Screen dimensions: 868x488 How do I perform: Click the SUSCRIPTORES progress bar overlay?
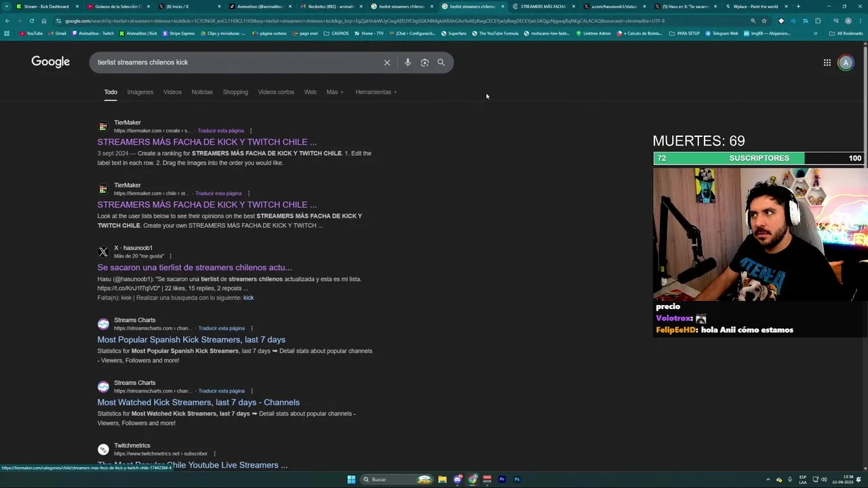(x=758, y=158)
